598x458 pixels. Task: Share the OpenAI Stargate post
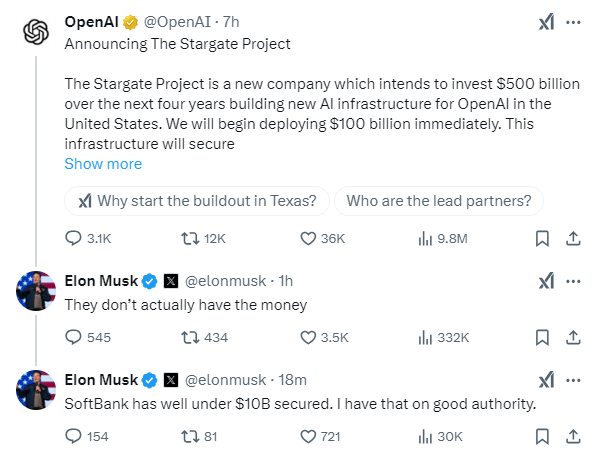(x=573, y=238)
